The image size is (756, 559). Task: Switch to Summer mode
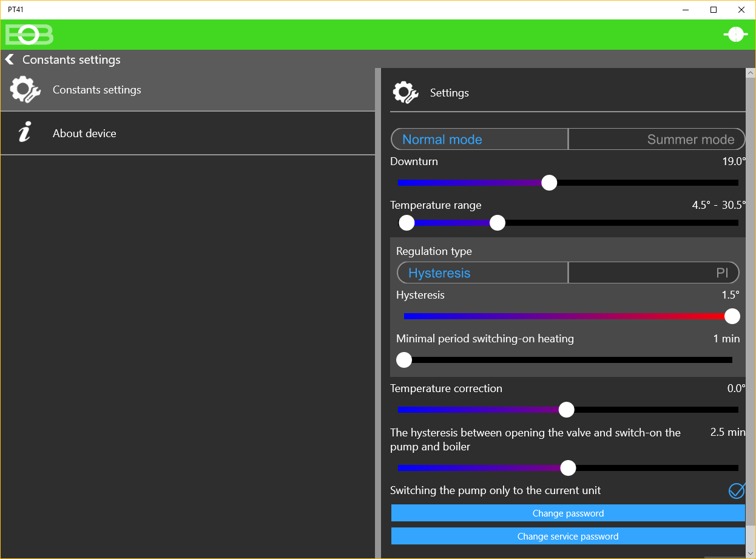[656, 139]
